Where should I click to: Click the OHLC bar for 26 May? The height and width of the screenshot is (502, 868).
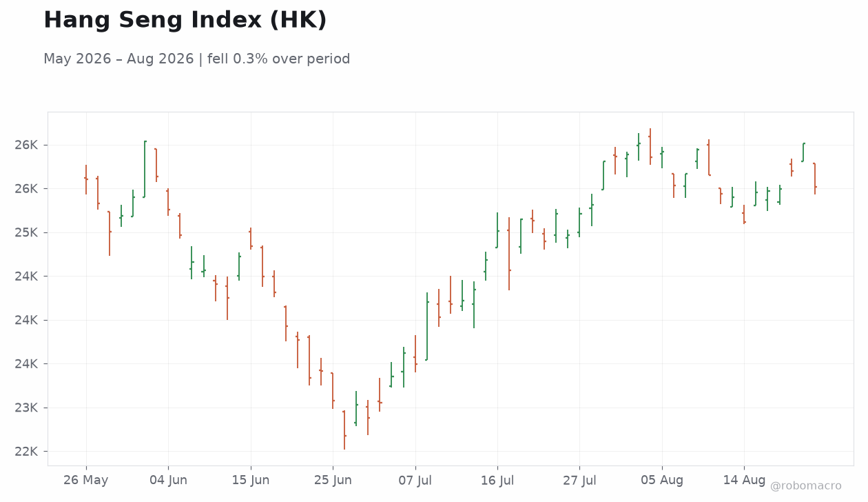[86, 179]
